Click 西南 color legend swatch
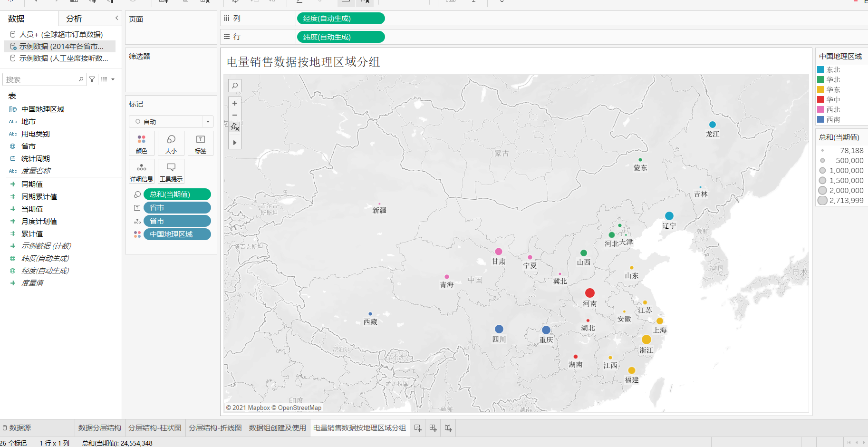This screenshot has width=868, height=447. 820,120
